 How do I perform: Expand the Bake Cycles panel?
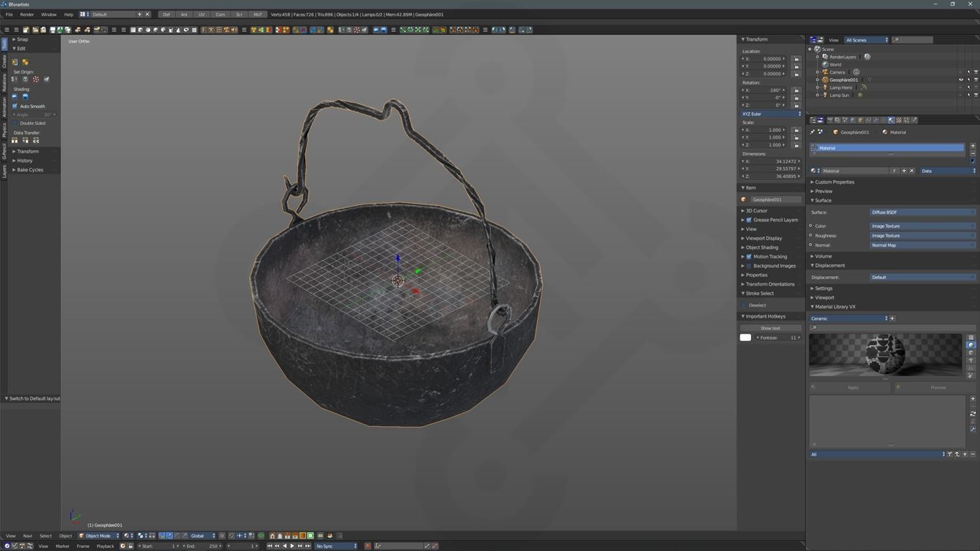coord(29,170)
